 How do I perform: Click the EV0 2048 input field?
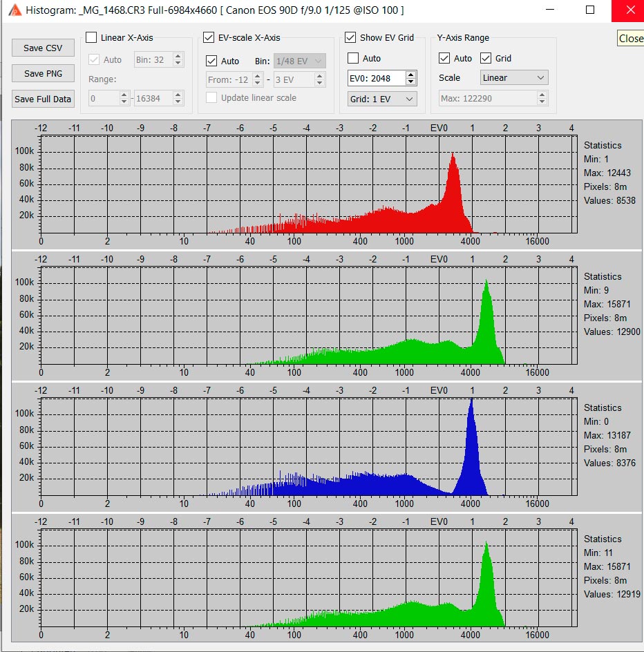click(x=376, y=78)
